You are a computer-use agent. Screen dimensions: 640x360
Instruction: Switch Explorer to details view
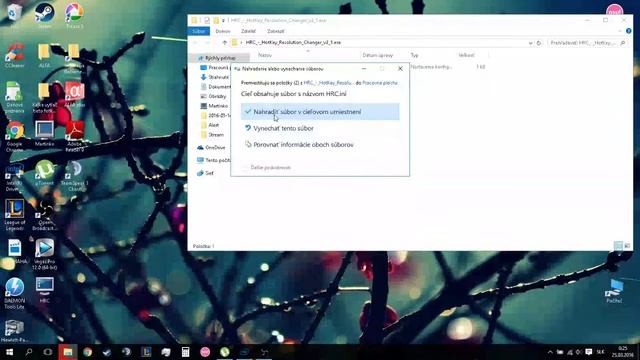618,245
